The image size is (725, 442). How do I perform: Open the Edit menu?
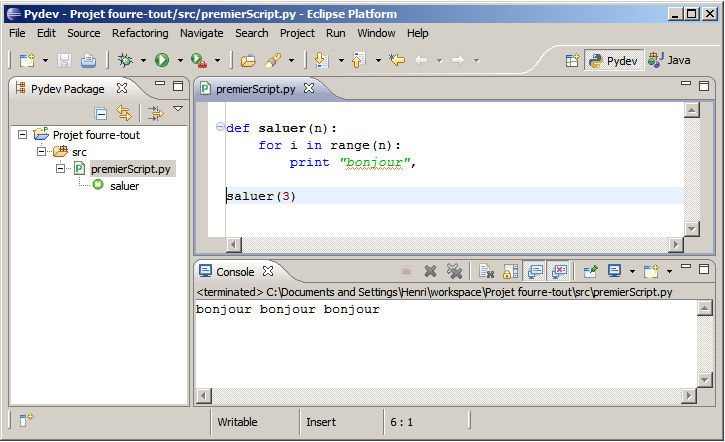[46, 33]
